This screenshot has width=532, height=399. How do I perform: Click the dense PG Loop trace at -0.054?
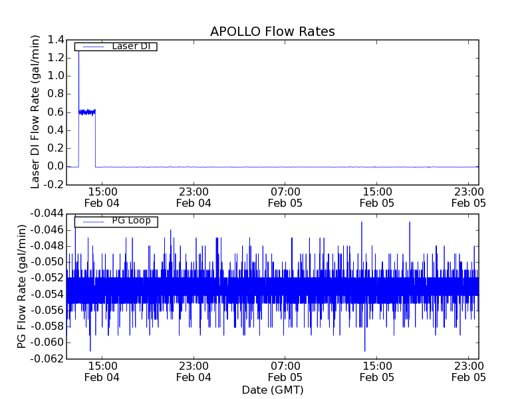[266, 293]
